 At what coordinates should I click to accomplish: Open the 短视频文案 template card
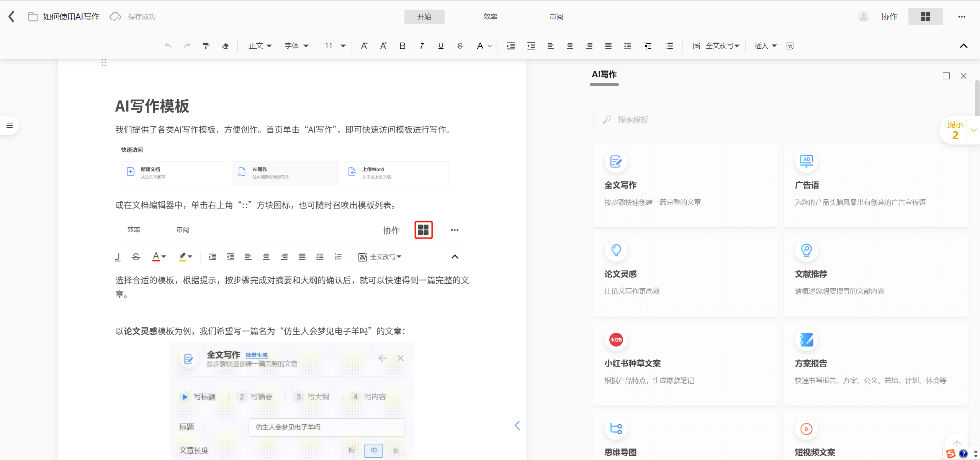[875, 436]
